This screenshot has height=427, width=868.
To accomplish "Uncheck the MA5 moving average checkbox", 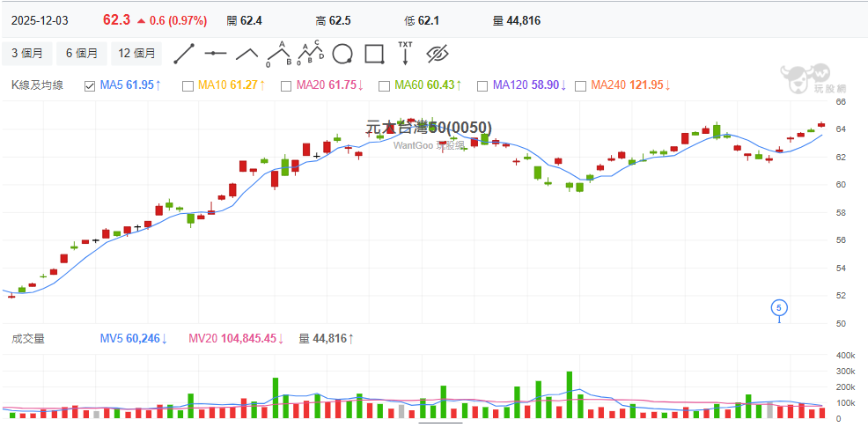I will (89, 85).
